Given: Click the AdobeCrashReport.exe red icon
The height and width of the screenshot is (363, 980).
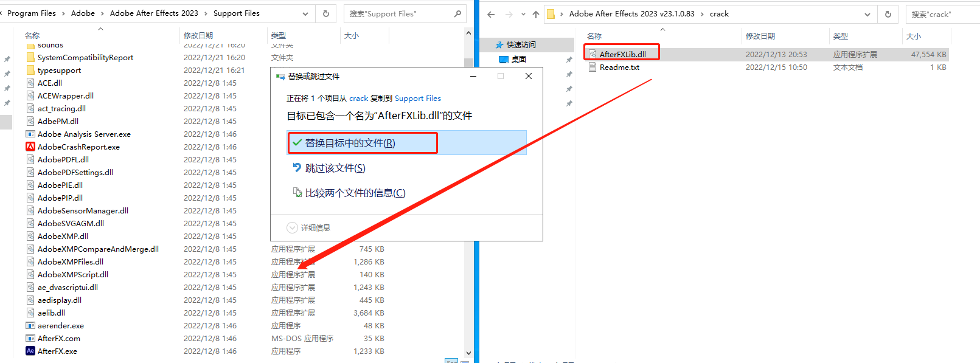Looking at the screenshot, I should [x=30, y=147].
